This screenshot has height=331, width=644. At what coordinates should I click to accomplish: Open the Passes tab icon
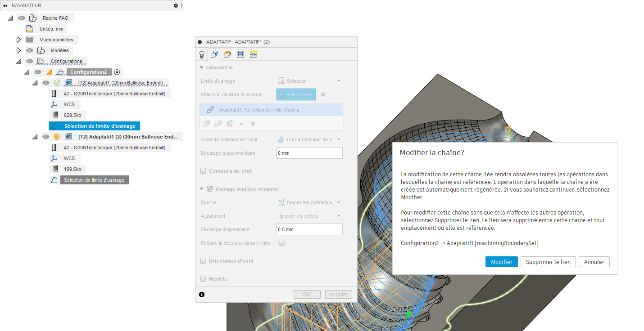click(240, 54)
